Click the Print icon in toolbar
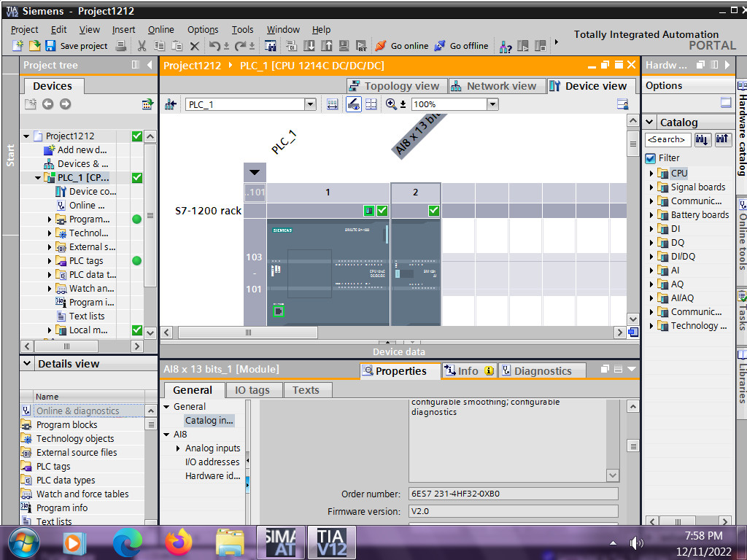747x560 pixels. 122,46
